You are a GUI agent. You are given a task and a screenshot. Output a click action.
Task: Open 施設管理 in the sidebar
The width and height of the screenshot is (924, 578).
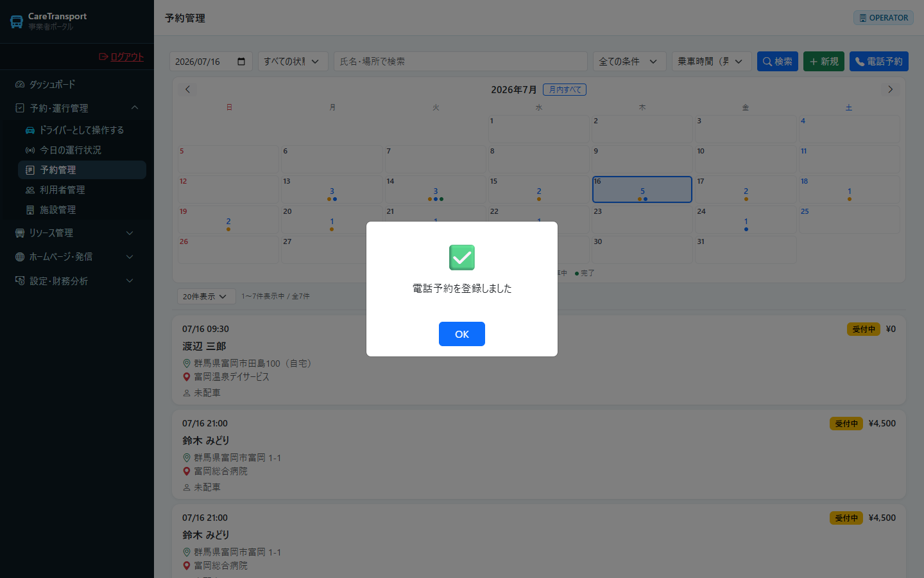(82, 209)
